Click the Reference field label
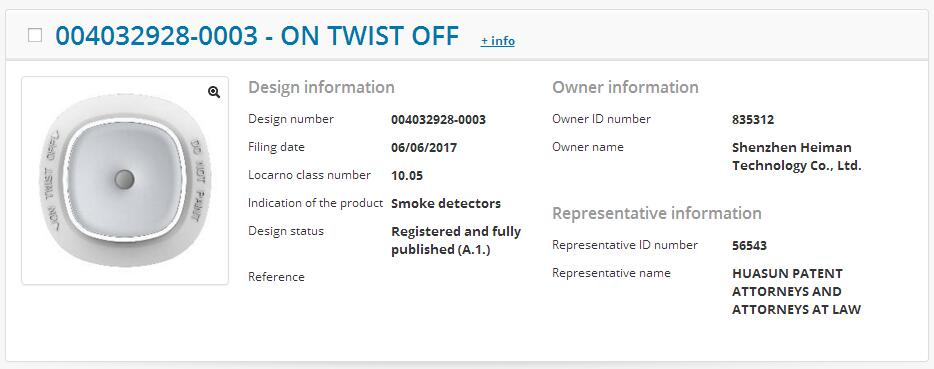 pyautogui.click(x=276, y=277)
